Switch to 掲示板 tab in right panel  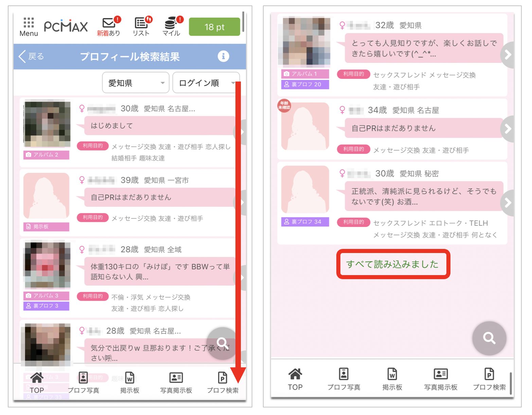pos(392,379)
